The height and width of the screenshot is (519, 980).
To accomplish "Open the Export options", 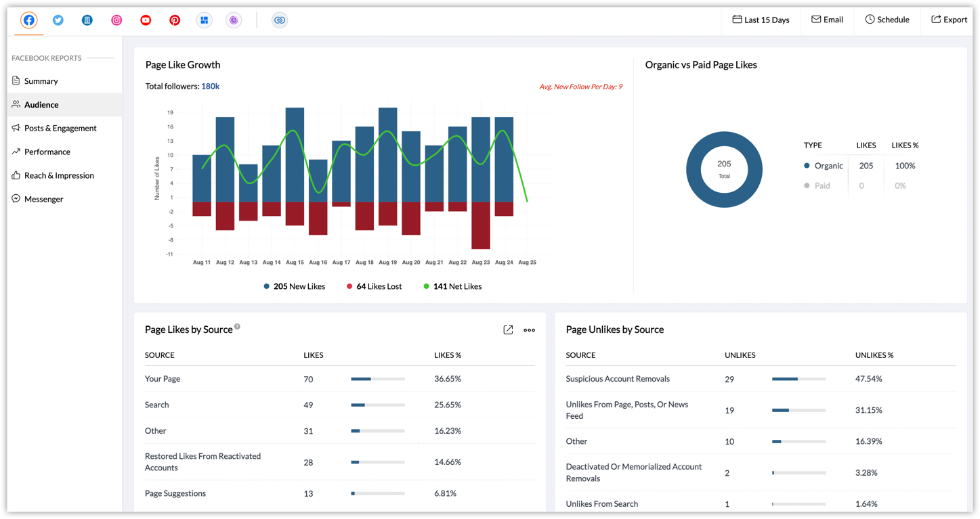I will tap(949, 20).
